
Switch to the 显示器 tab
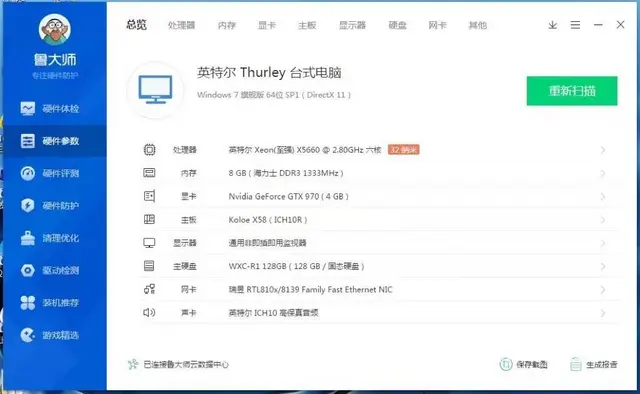[352, 25]
